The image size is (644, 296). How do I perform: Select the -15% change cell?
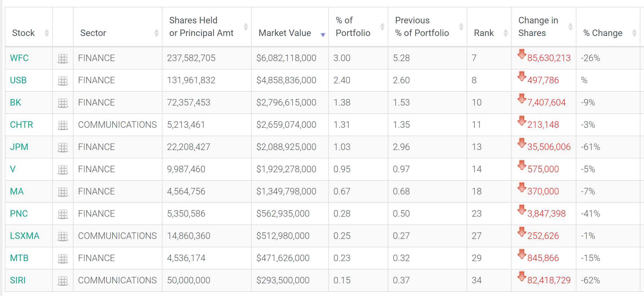(x=608, y=258)
